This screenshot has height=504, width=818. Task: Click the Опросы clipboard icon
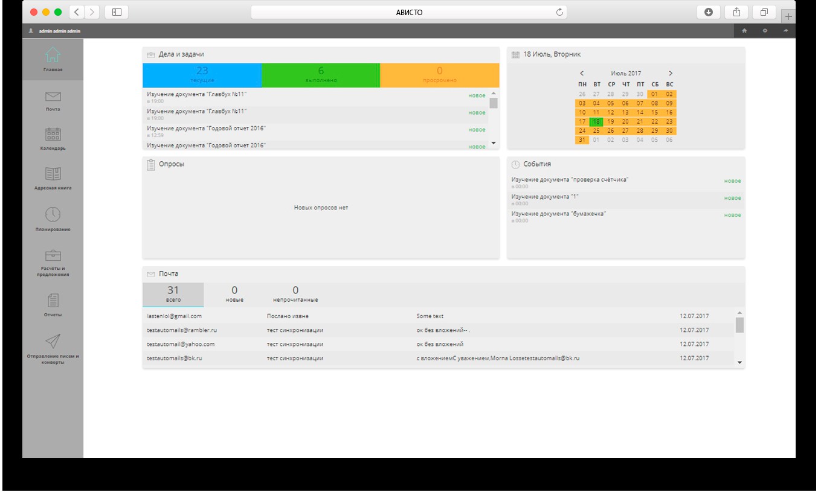click(x=151, y=164)
